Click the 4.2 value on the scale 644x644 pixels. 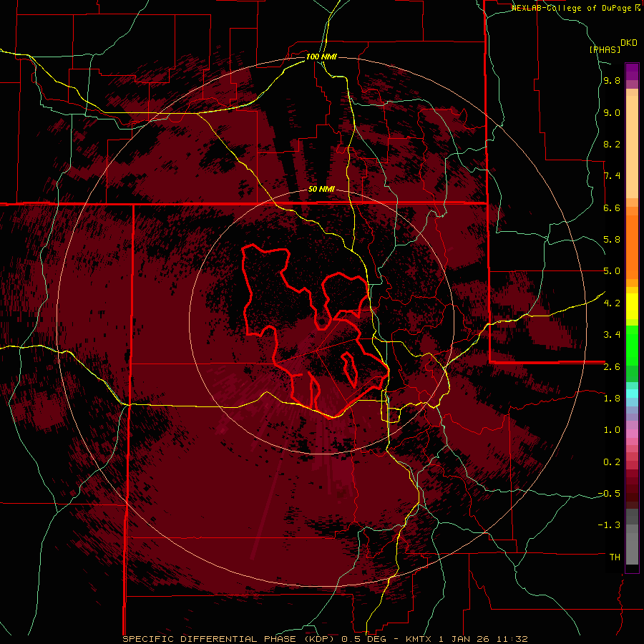click(612, 303)
